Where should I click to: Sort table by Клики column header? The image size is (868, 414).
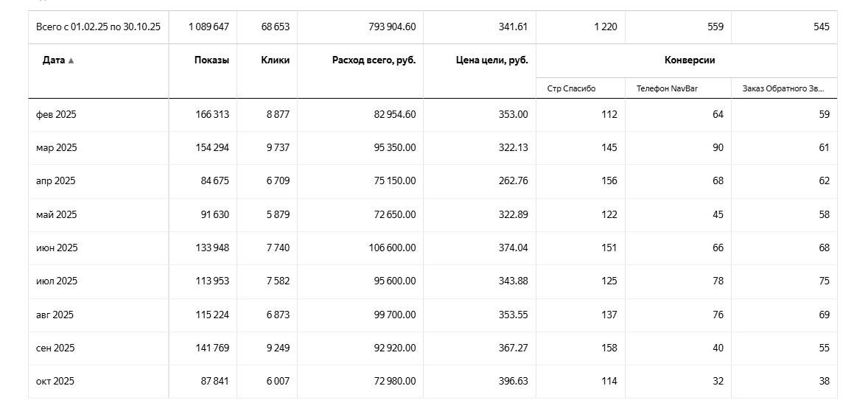[275, 60]
